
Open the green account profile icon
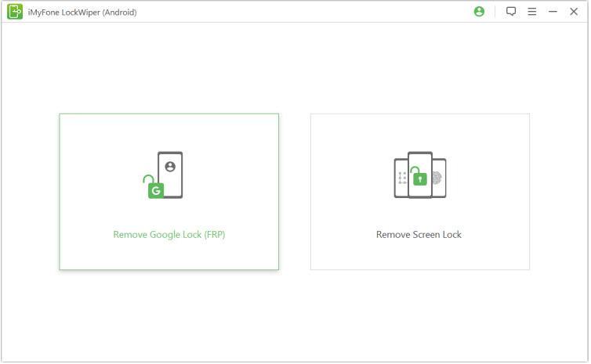pyautogui.click(x=480, y=12)
